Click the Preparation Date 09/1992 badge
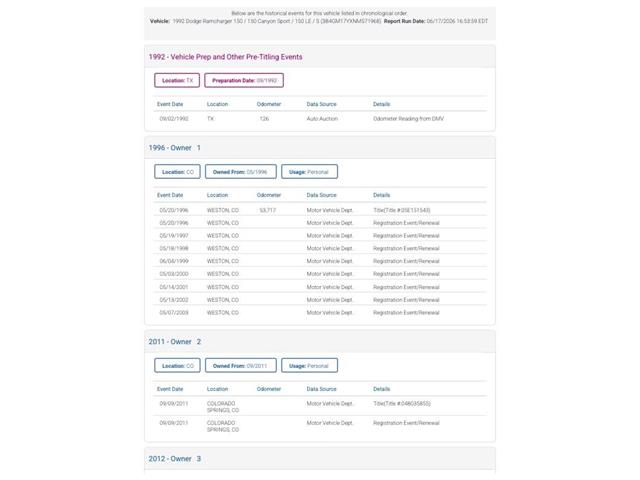The height and width of the screenshot is (480, 640). [x=244, y=80]
